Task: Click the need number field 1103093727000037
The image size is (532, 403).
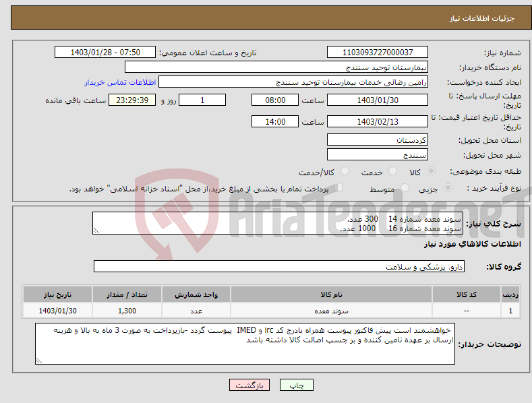Action: [x=378, y=53]
